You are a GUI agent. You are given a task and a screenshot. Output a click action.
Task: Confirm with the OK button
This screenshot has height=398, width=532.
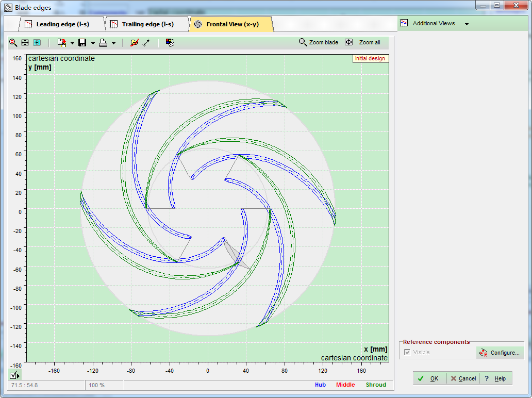[428, 378]
